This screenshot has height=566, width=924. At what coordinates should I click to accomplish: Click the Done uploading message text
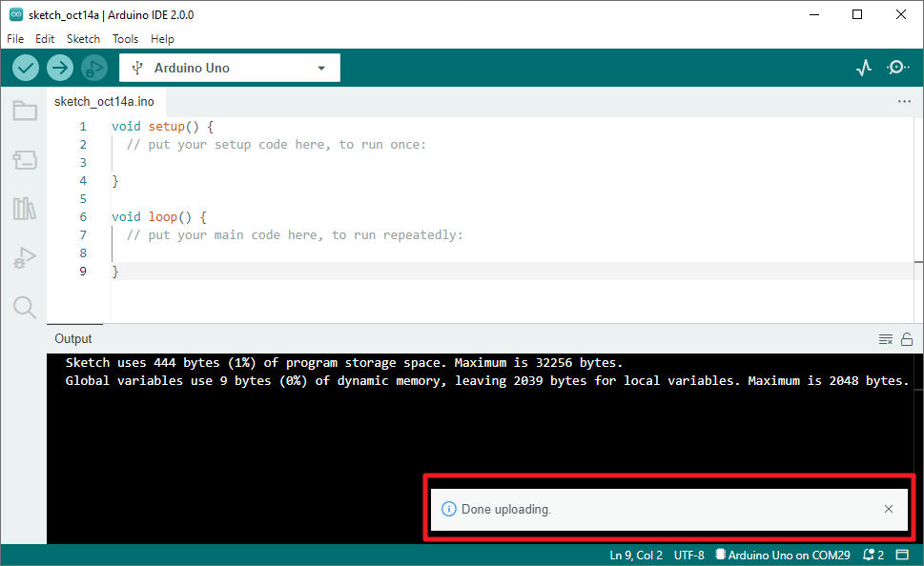point(506,509)
